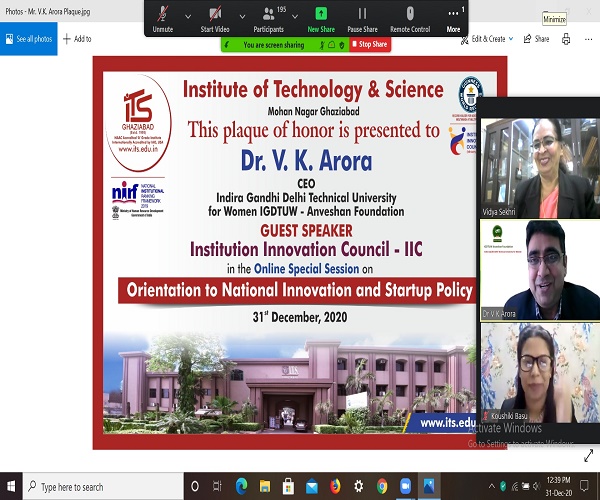
Task: Unmute the microphone in Zoom toolbar
Action: pos(163,19)
